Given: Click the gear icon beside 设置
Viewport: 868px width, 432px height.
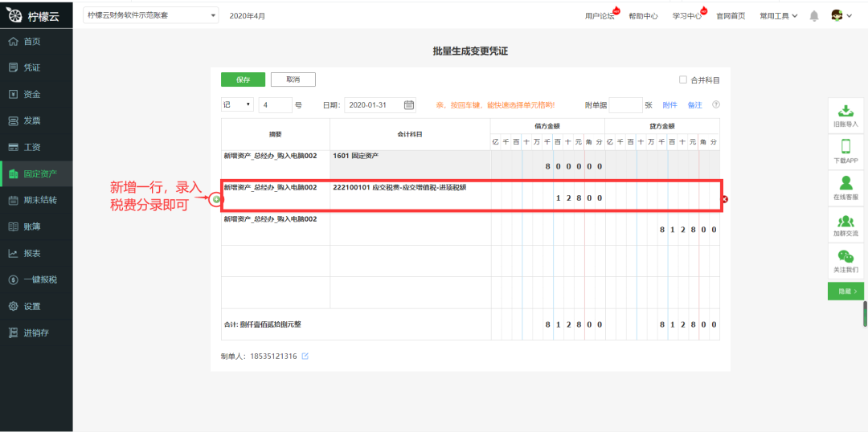Looking at the screenshot, I should coord(14,307).
